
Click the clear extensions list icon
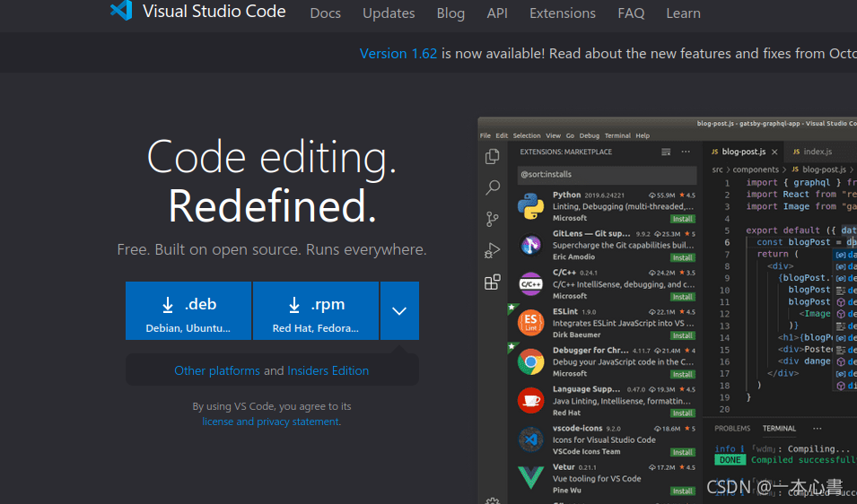666,152
